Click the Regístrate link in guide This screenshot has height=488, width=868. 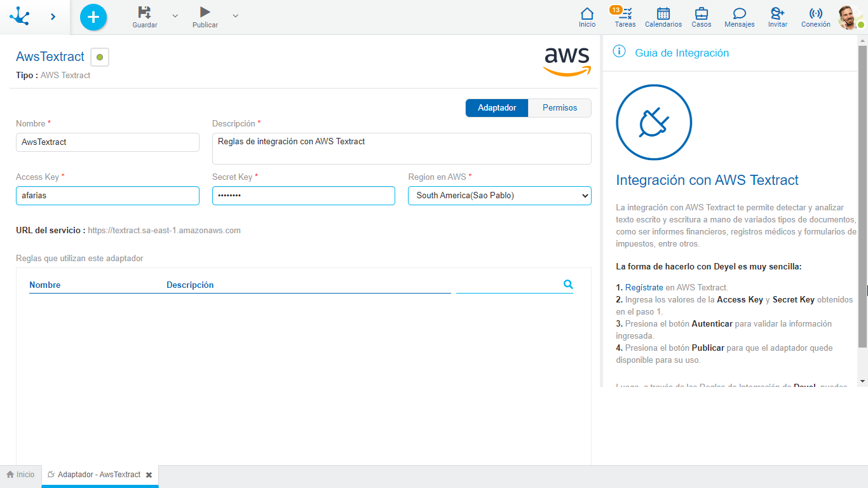point(644,287)
